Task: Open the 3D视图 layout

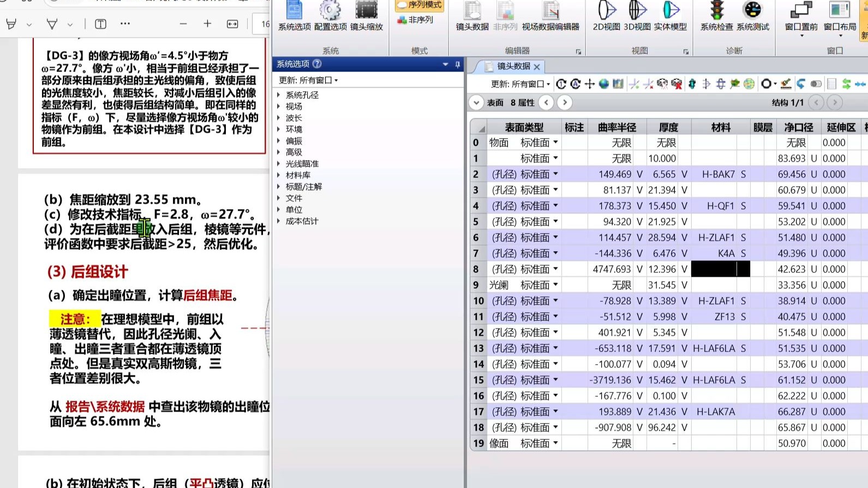Action: tap(637, 16)
